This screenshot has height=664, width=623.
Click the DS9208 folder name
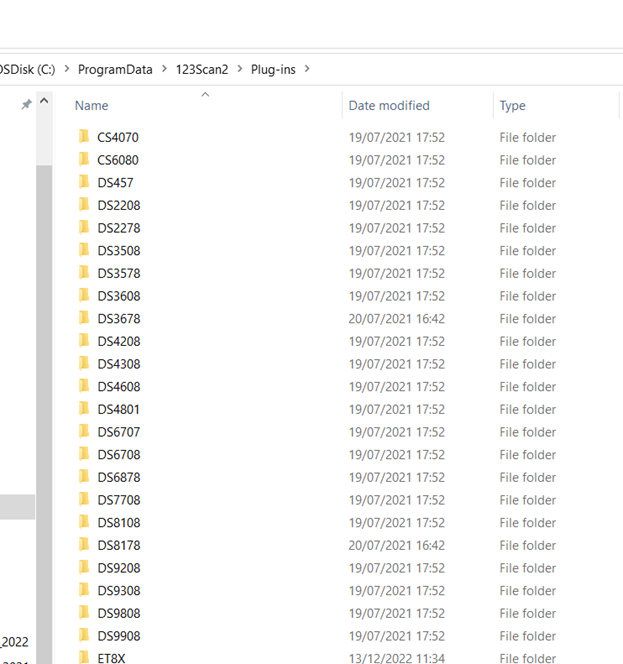click(119, 568)
